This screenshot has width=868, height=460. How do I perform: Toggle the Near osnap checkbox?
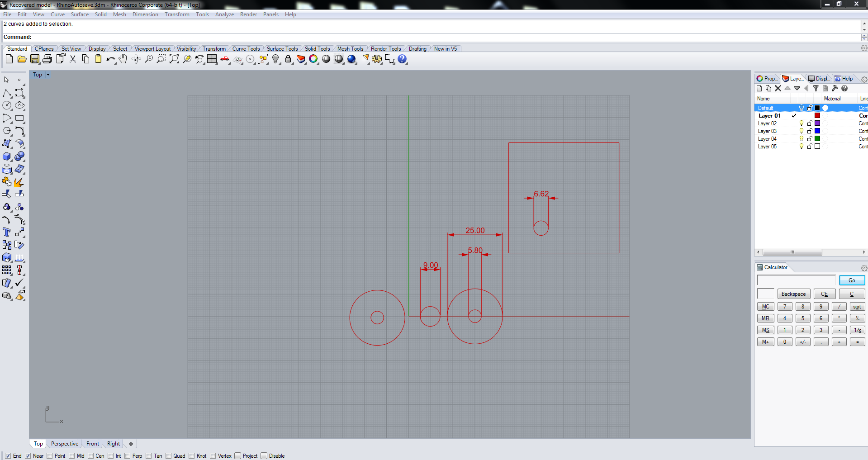(x=28, y=455)
